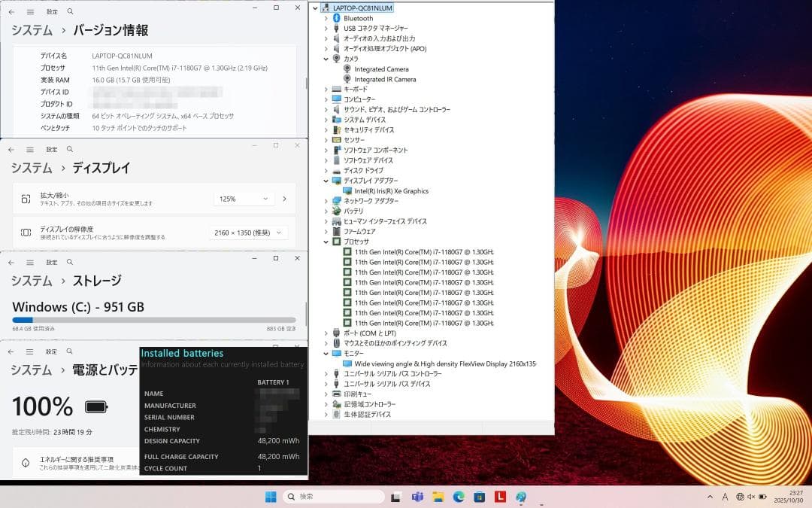Click システム breadcrumb in the ストレージ window
The width and height of the screenshot is (812, 508).
[30, 281]
